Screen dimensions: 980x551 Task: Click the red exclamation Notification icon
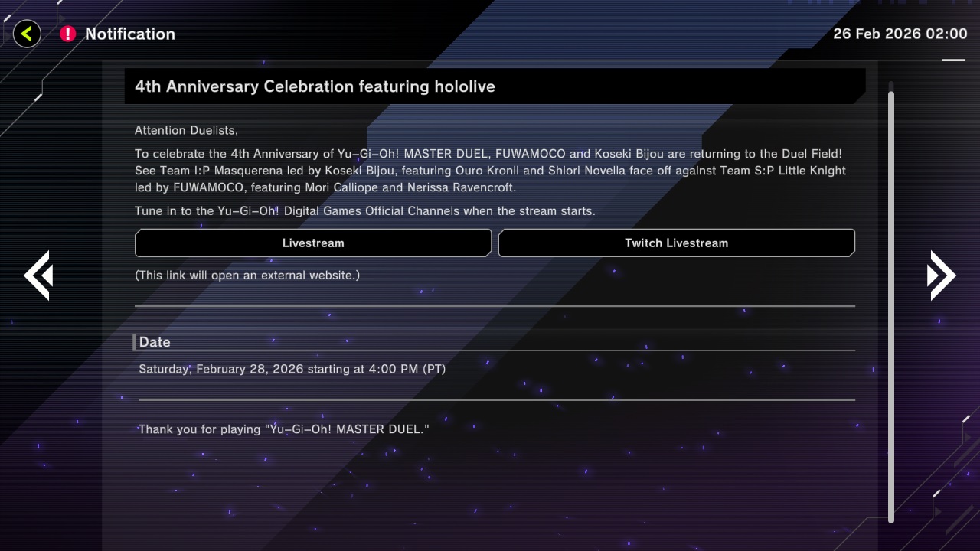[68, 34]
